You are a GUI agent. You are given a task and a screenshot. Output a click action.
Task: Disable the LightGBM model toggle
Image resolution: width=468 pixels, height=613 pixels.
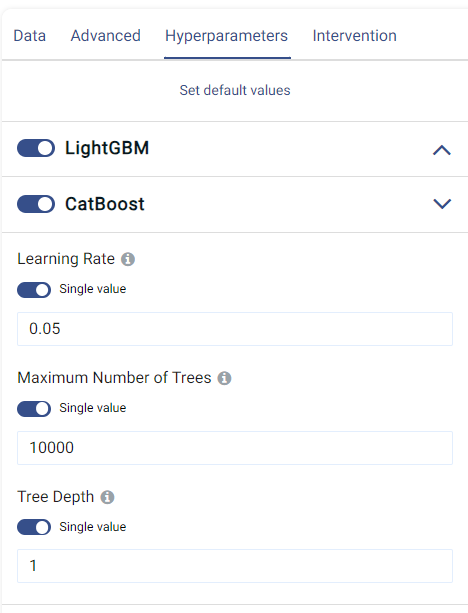(36, 148)
